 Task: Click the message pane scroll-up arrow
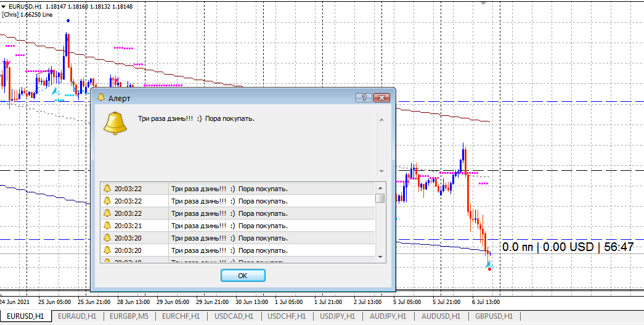click(381, 120)
